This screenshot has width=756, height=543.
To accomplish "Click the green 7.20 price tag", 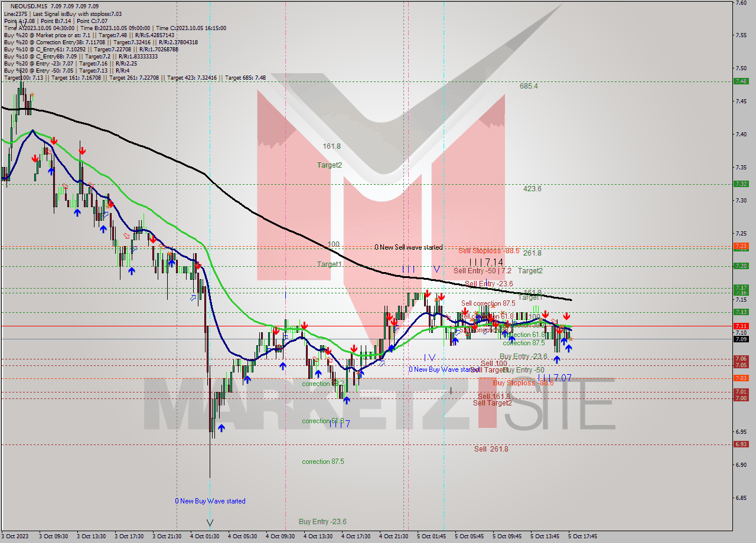I will (x=741, y=266).
